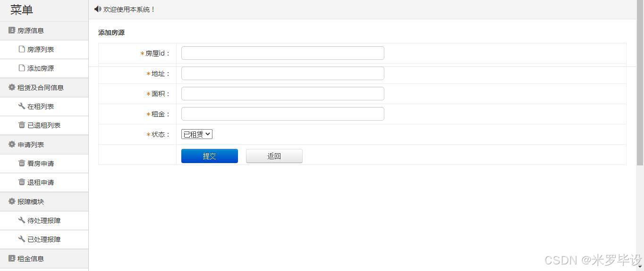Click the wrench icon beside 已处理报障
The height and width of the screenshot is (271, 644).
point(22,239)
